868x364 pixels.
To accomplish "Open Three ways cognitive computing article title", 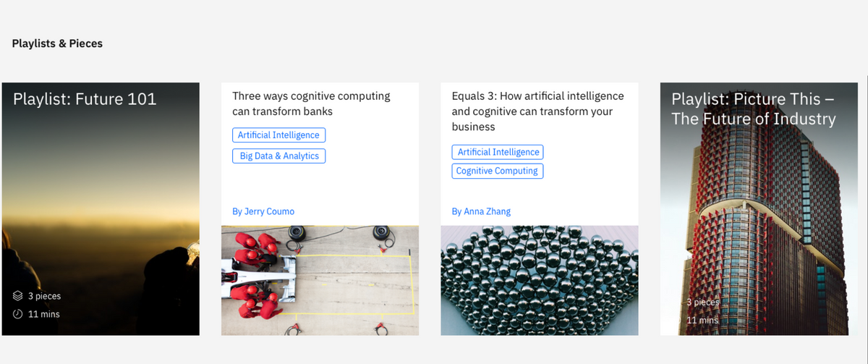I will pos(311,103).
